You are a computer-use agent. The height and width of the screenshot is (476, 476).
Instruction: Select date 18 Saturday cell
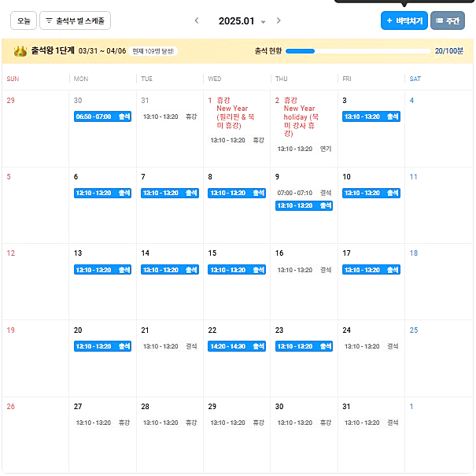click(x=439, y=279)
